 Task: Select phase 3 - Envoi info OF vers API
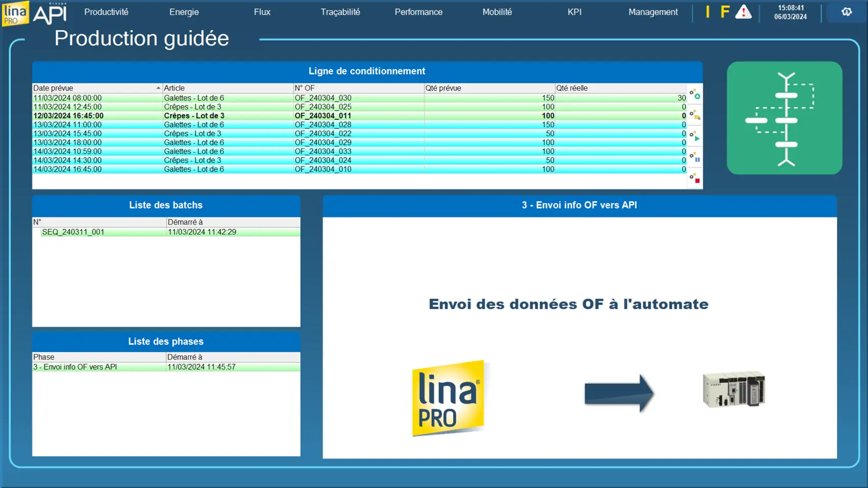click(75, 367)
